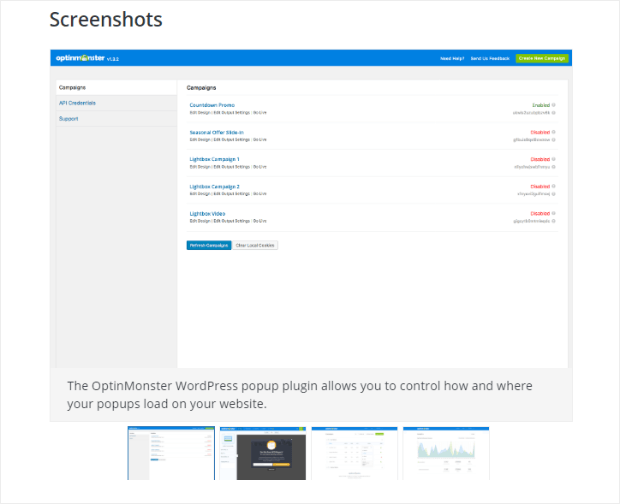Open the Lightbox Campaign 2 link
Image resolution: width=620 pixels, height=504 pixels.
[214, 187]
